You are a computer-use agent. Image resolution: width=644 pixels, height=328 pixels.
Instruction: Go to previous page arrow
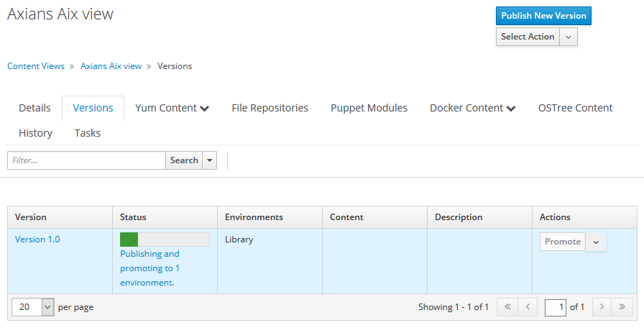(528, 307)
